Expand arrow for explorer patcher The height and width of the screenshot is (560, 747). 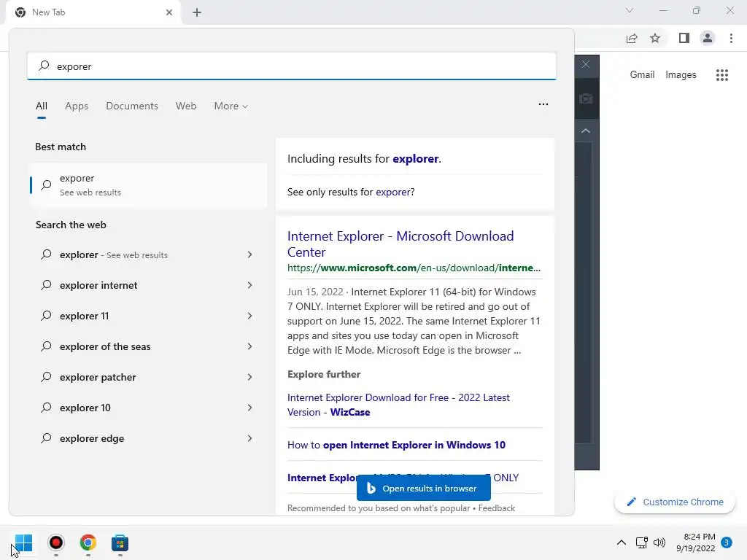[249, 377]
